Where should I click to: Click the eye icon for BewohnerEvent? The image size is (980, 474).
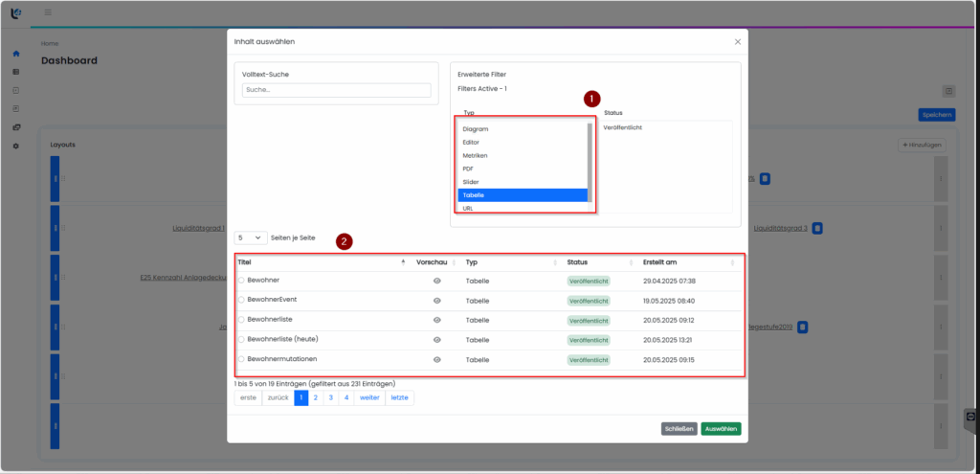click(x=436, y=300)
